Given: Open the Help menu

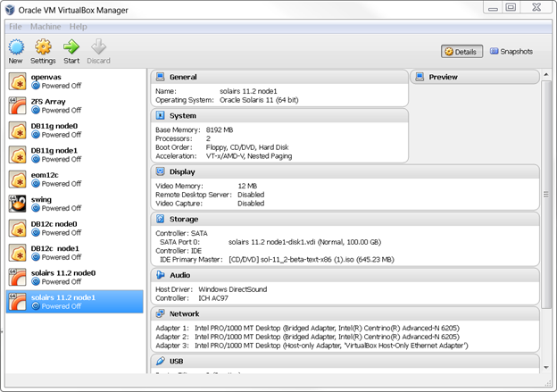Looking at the screenshot, I should pos(79,27).
